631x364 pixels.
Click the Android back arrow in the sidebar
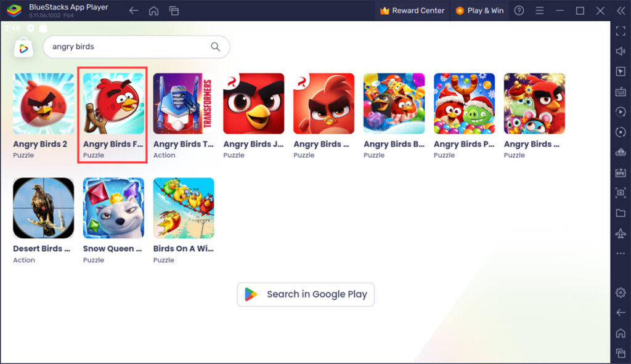(621, 312)
